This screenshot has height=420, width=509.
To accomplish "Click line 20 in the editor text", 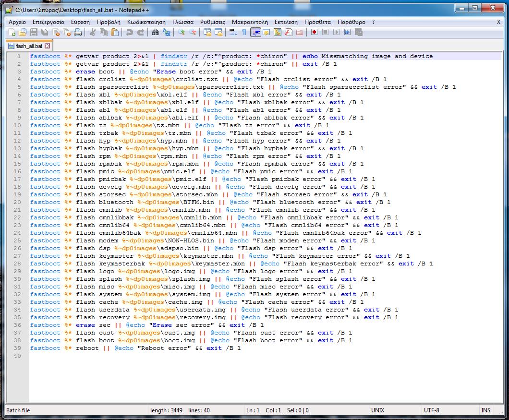I will [192, 202].
